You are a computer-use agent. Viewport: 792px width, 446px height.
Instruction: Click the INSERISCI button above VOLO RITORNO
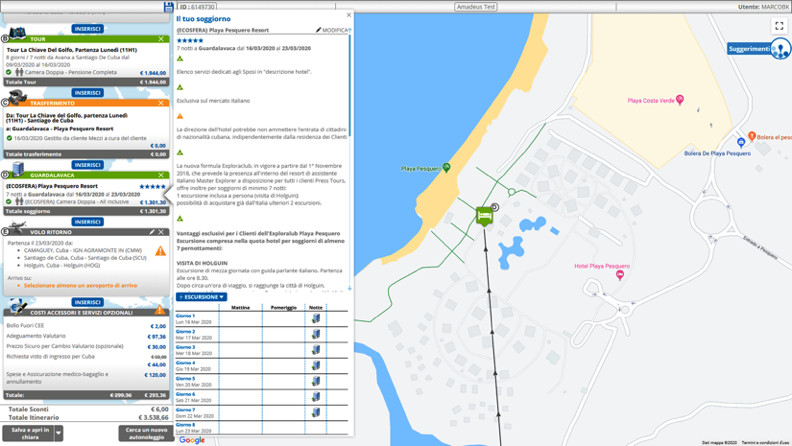pyautogui.click(x=87, y=222)
